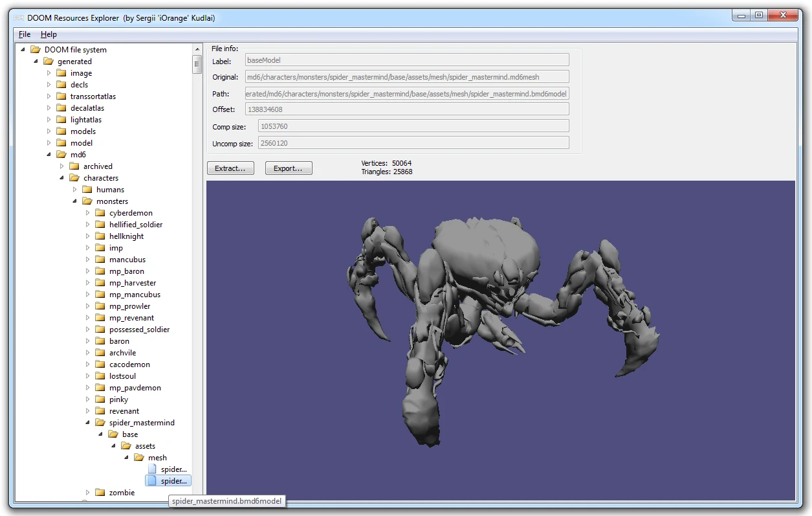Expand the archived folder node
The width and height of the screenshot is (812, 516).
[x=61, y=166]
